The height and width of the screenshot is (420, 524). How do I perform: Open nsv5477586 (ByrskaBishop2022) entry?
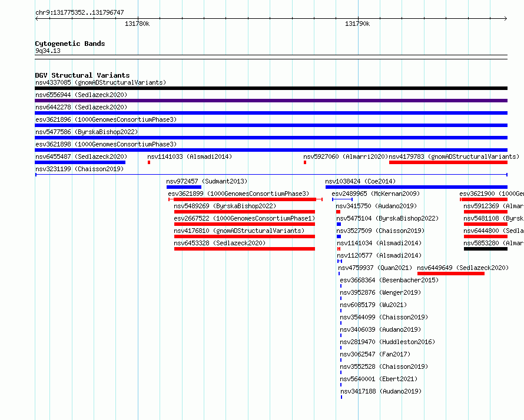click(x=87, y=132)
